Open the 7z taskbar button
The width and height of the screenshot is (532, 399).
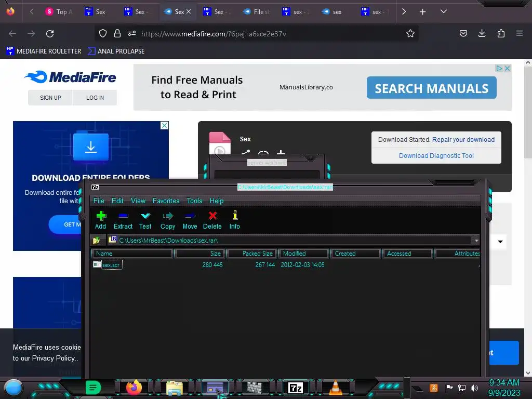(295, 388)
